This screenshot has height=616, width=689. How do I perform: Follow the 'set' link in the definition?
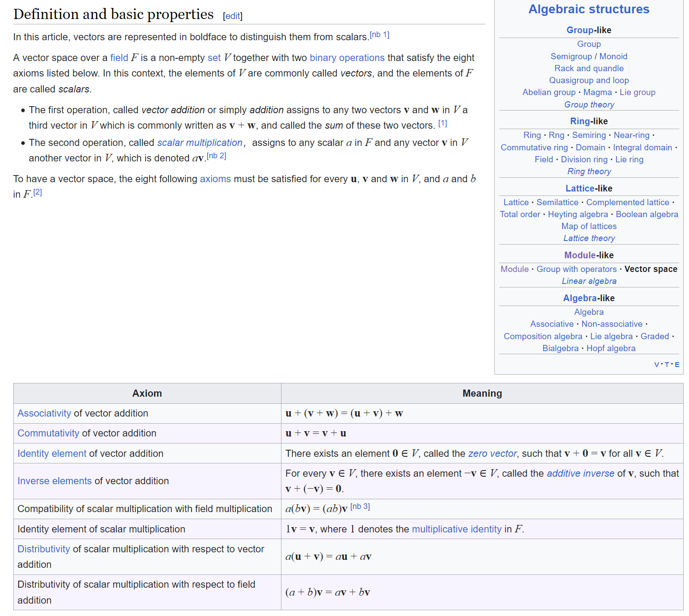[x=214, y=58]
